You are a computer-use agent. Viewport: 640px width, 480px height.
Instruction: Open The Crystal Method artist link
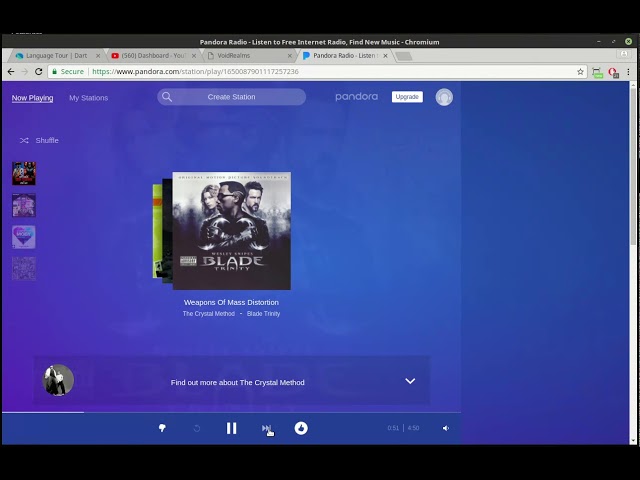tap(209, 314)
